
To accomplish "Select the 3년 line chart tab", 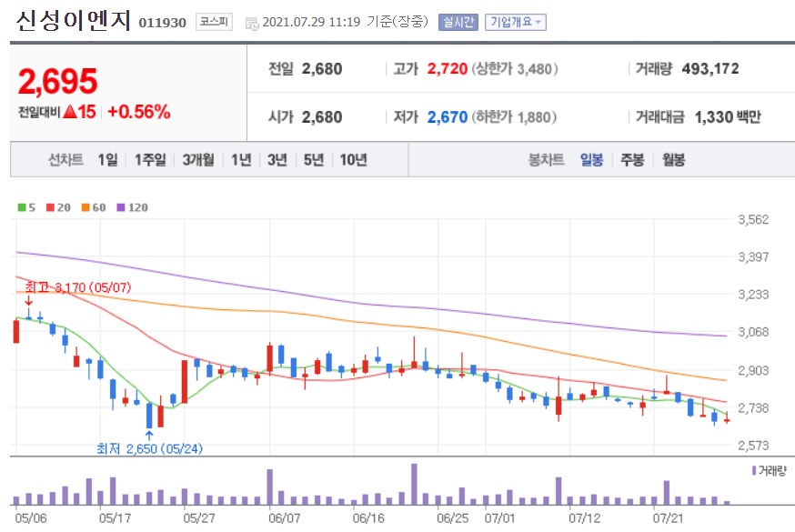I will pyautogui.click(x=277, y=160).
